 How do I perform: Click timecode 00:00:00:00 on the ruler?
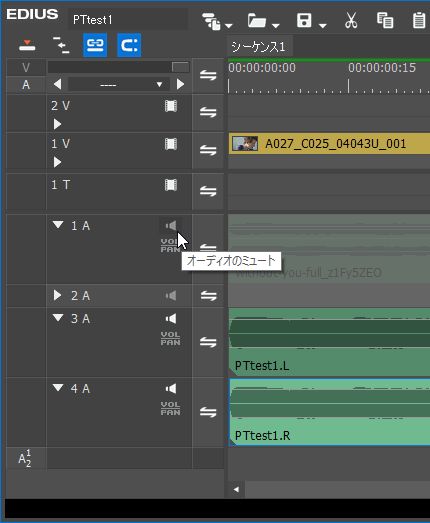click(262, 68)
